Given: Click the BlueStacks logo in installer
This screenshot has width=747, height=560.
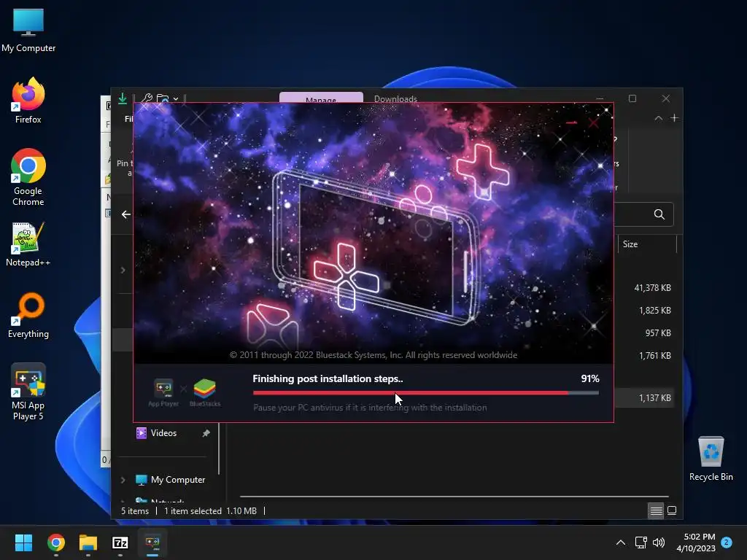Looking at the screenshot, I should [205, 393].
